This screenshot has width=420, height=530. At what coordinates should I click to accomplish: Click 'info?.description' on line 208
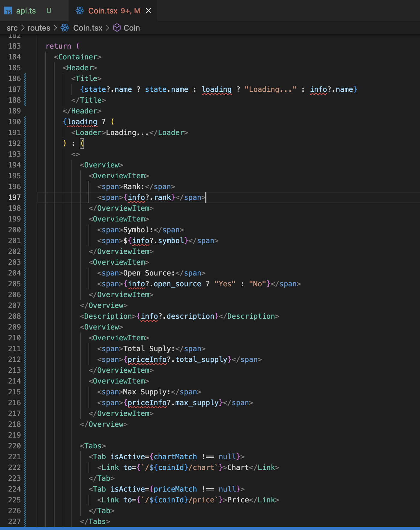178,316
